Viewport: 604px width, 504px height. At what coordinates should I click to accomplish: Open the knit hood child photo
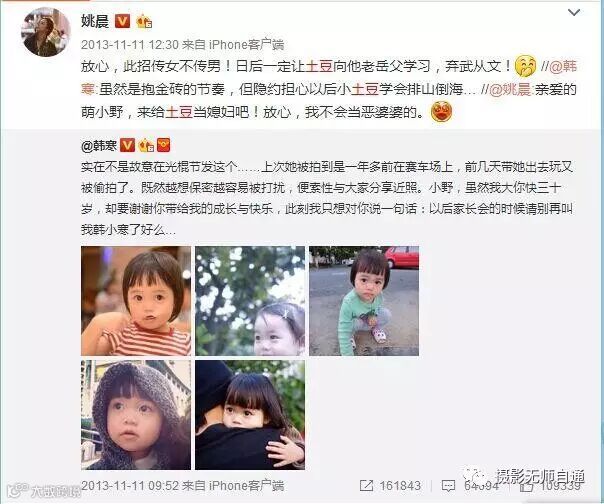tap(136, 415)
